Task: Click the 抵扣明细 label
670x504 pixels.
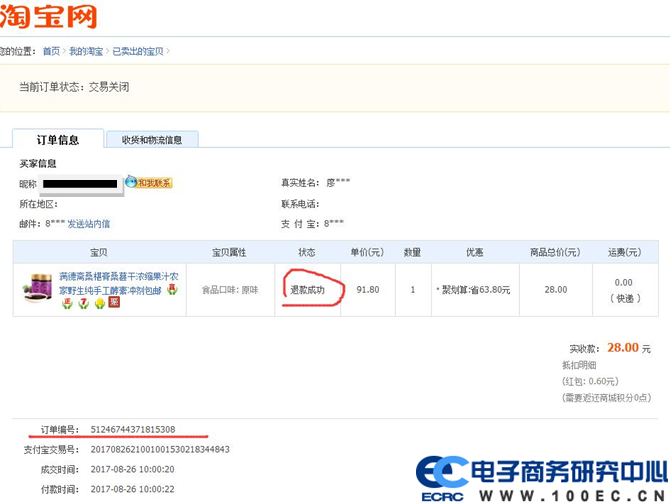Action: coord(579,365)
